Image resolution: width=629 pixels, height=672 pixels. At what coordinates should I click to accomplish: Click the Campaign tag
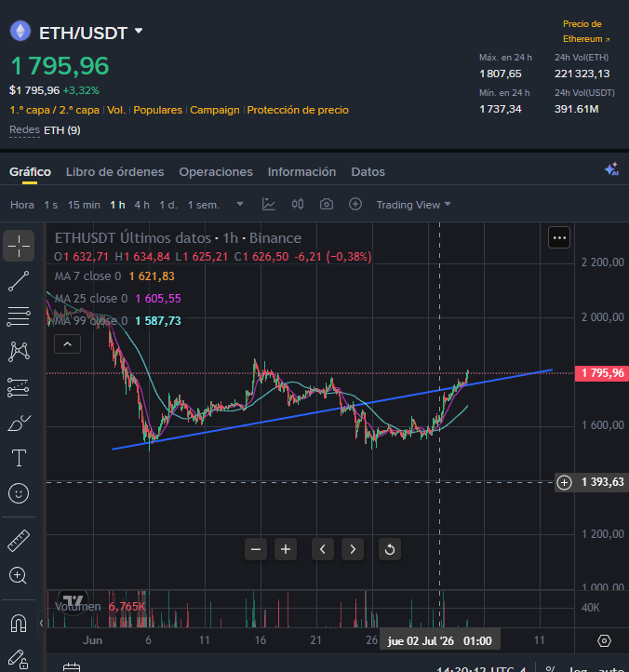click(x=215, y=110)
